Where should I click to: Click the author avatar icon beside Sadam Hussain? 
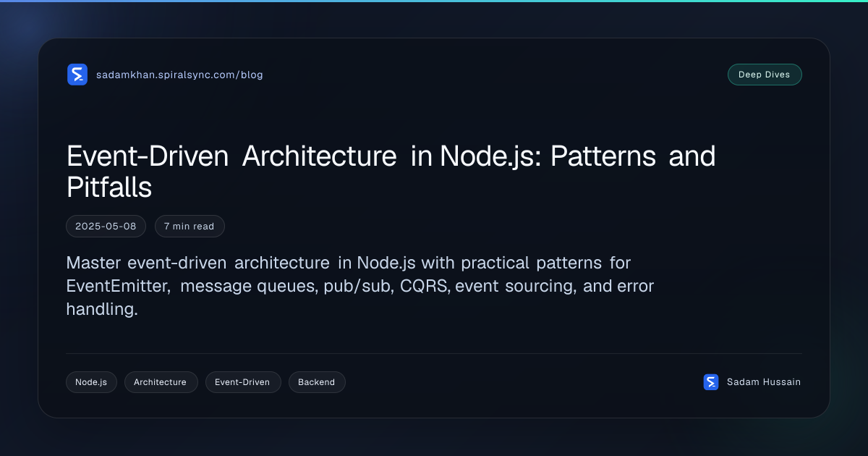(711, 382)
